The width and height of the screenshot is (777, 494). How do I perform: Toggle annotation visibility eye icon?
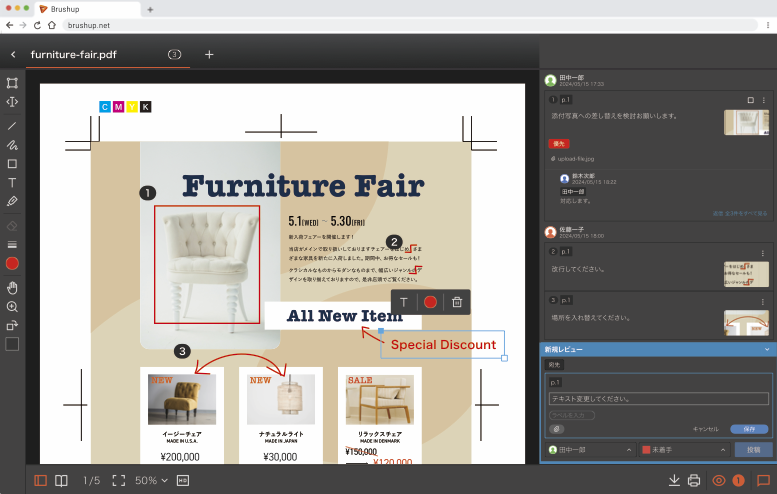718,480
